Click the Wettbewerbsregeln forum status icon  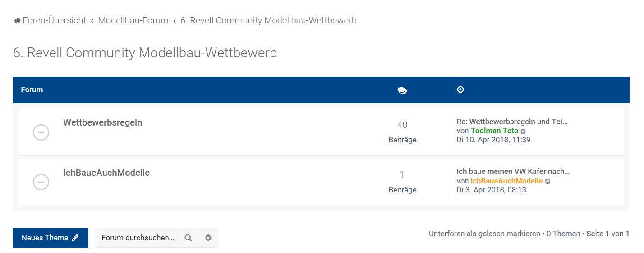tap(41, 132)
